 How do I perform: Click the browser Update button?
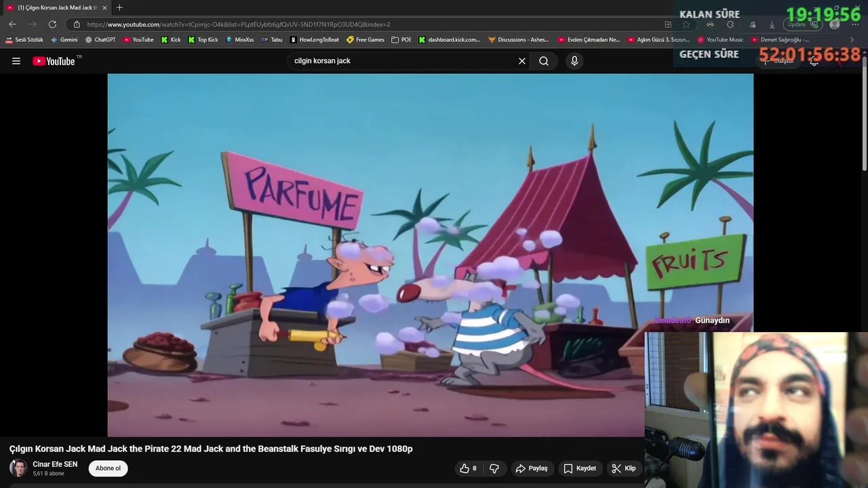(802, 24)
